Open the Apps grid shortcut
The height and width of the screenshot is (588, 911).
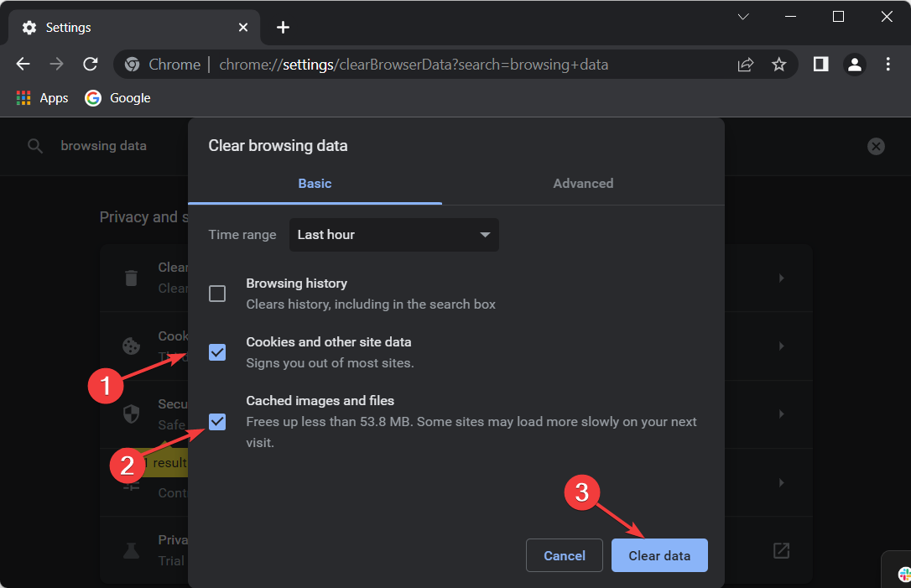pos(43,98)
